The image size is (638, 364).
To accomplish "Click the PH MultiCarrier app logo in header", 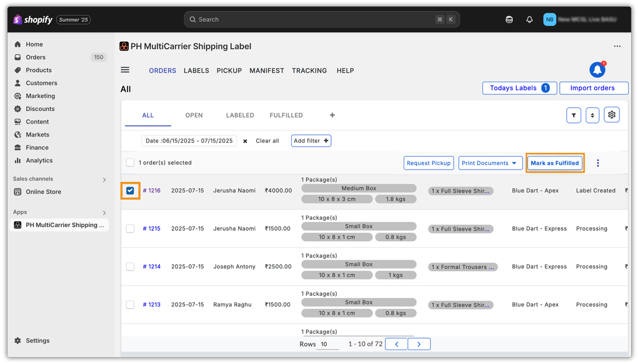I will 124,46.
